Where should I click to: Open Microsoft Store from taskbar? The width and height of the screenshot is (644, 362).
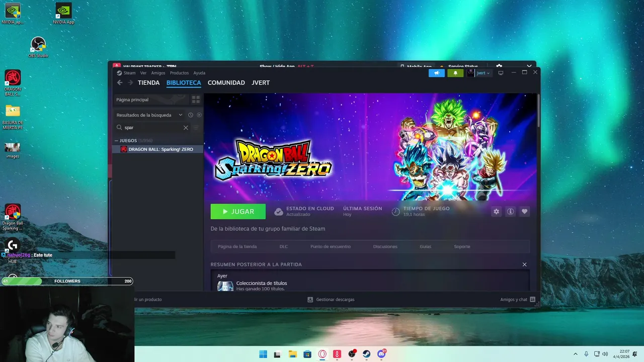307,354
